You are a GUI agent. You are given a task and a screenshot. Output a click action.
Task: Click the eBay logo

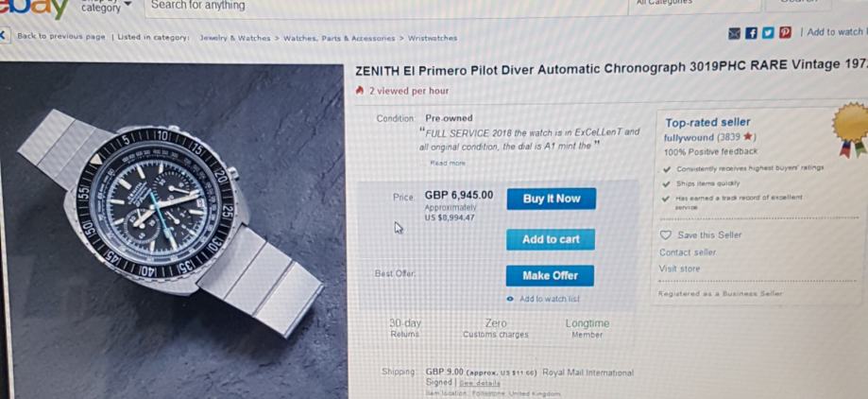pos(34,8)
